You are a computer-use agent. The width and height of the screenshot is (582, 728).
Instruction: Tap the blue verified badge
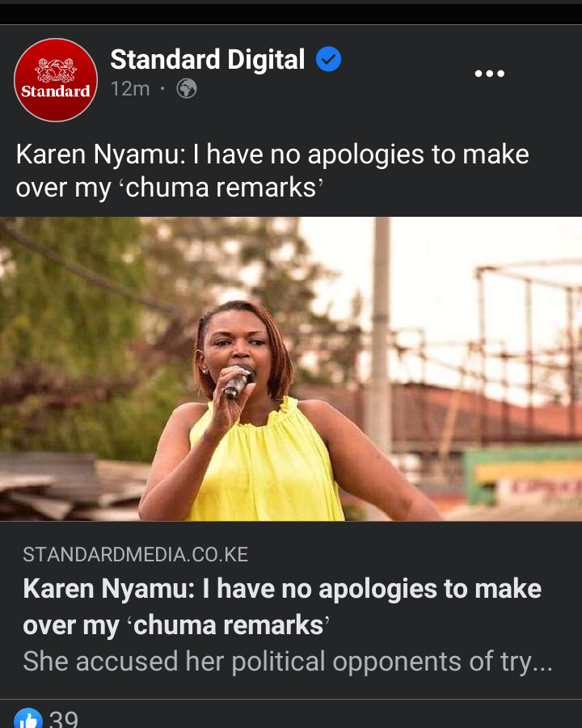click(x=329, y=59)
